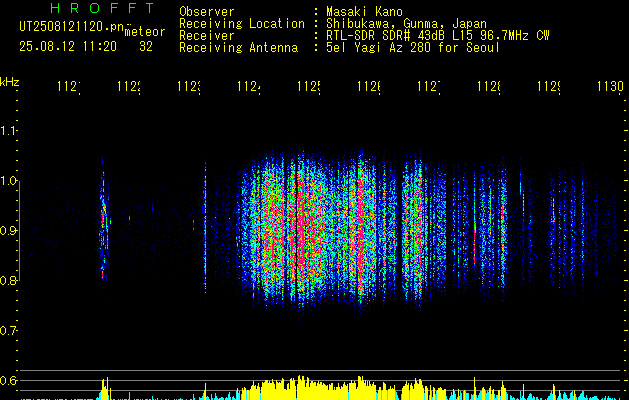629x400 pixels.
Task: Click the meteor count value 32
Action: 146,47
